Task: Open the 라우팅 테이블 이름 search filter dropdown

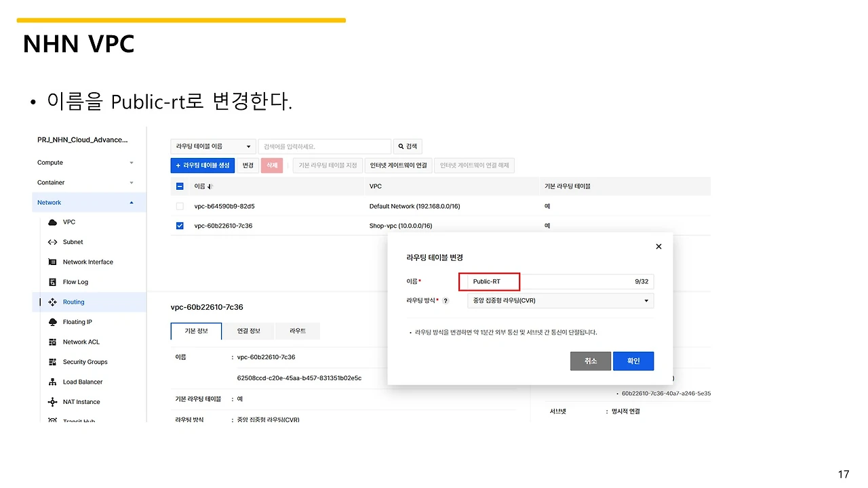Action: [x=213, y=146]
